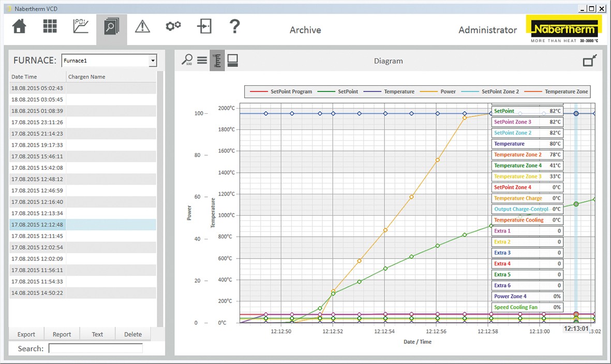Reset zoom with magnifier 100 icon

pyautogui.click(x=187, y=60)
